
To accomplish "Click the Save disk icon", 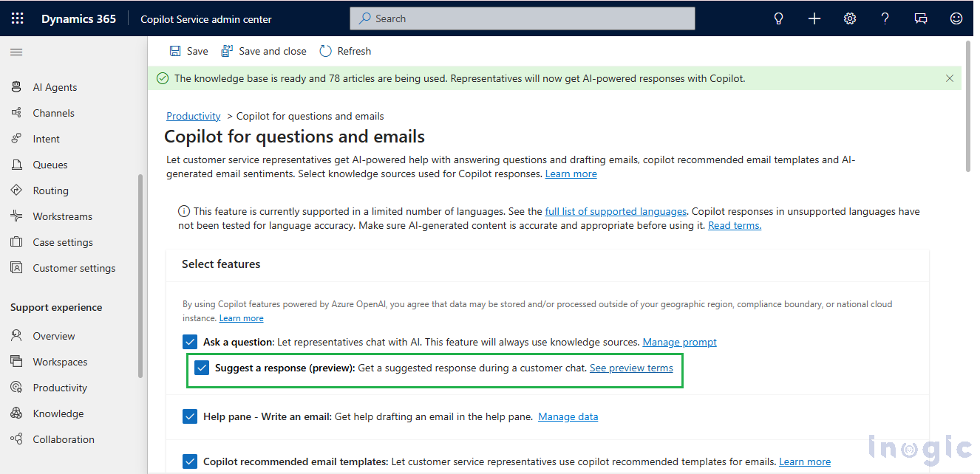I will click(175, 51).
